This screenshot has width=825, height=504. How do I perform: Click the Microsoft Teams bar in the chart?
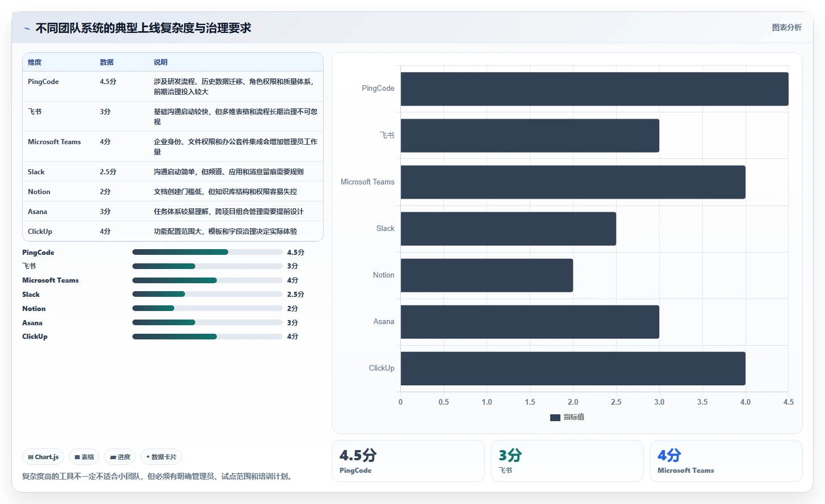click(573, 182)
